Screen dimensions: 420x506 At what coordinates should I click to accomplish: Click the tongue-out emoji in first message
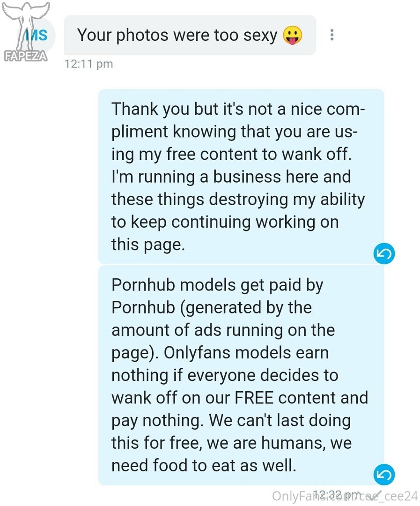293,35
